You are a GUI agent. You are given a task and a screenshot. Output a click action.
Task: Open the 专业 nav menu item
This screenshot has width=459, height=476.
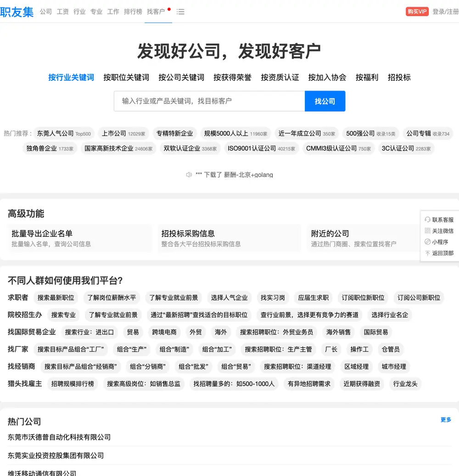(96, 11)
